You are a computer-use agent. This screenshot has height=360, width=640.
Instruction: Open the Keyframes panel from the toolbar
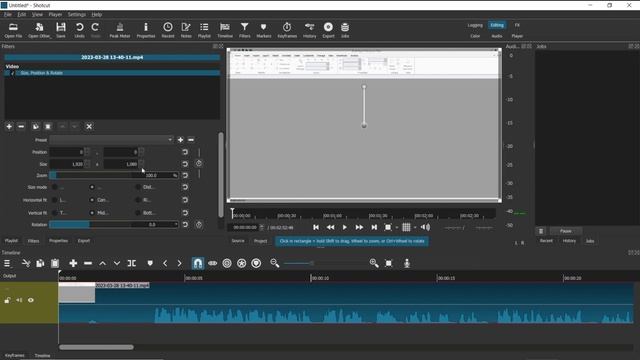click(287, 30)
